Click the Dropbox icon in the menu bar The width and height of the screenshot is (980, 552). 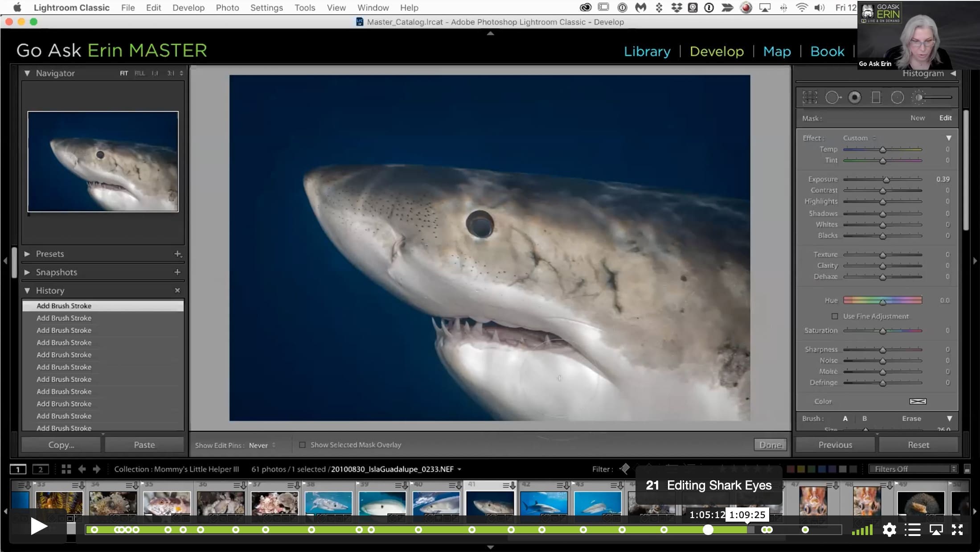[x=677, y=8]
